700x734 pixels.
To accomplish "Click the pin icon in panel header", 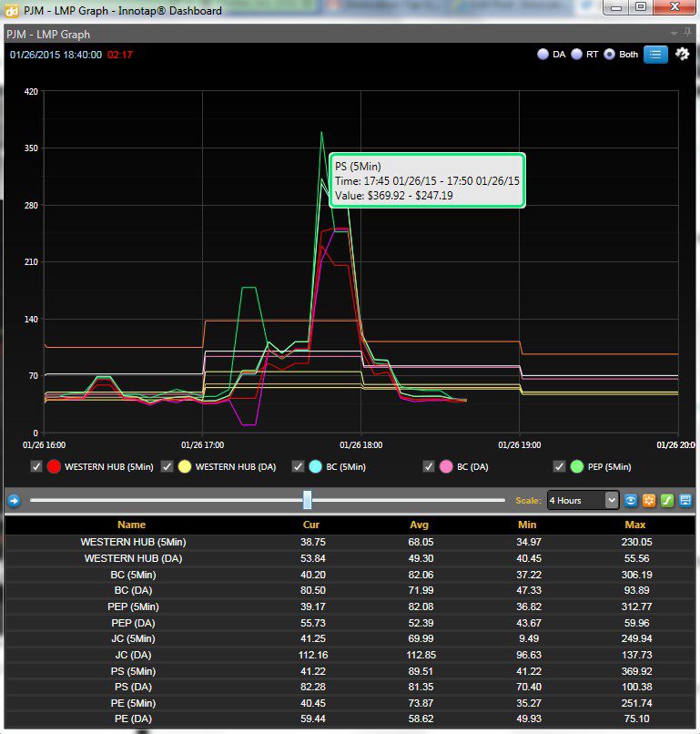I will coord(687,32).
